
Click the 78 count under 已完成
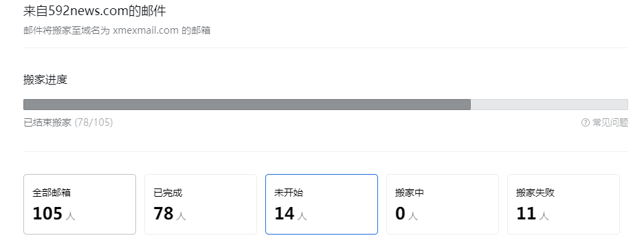pos(164,214)
